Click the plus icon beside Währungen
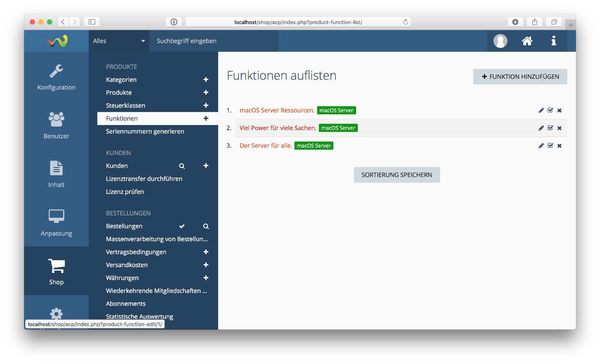This screenshot has width=600, height=364. click(206, 278)
